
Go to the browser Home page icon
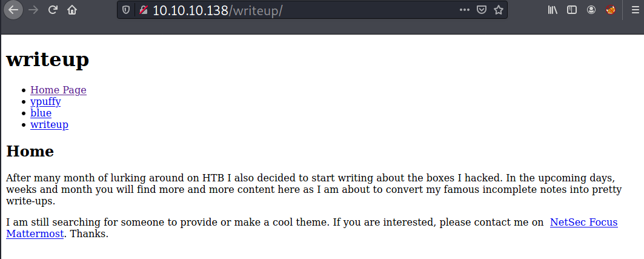pos(72,10)
